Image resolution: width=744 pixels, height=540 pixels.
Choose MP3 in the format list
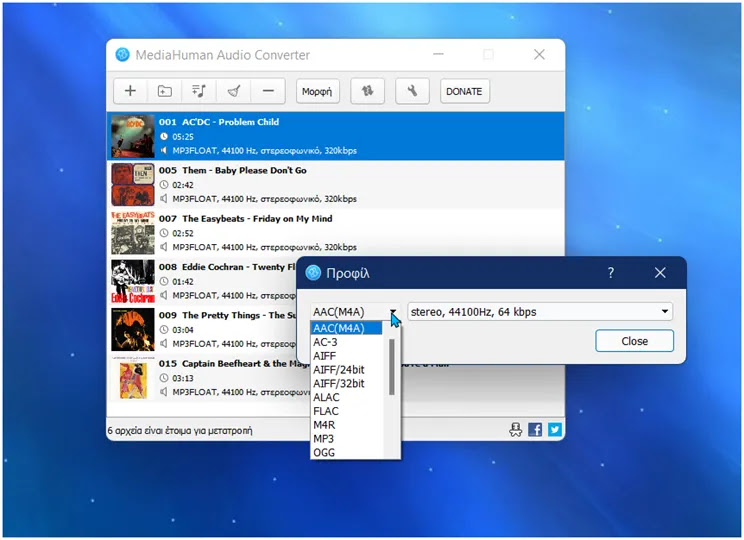point(346,438)
